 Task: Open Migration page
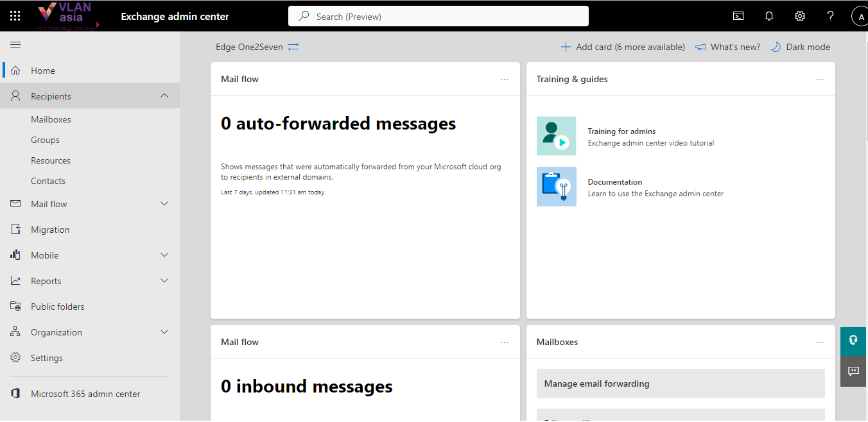click(x=50, y=230)
